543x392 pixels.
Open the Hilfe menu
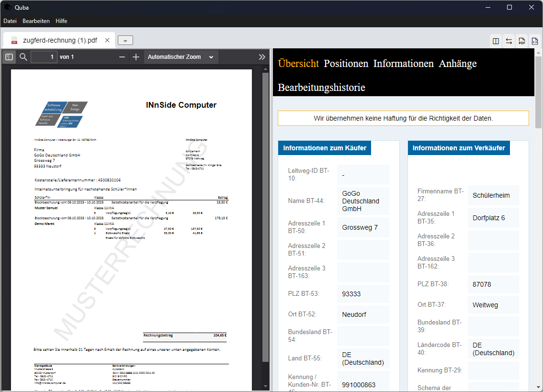[x=61, y=21]
